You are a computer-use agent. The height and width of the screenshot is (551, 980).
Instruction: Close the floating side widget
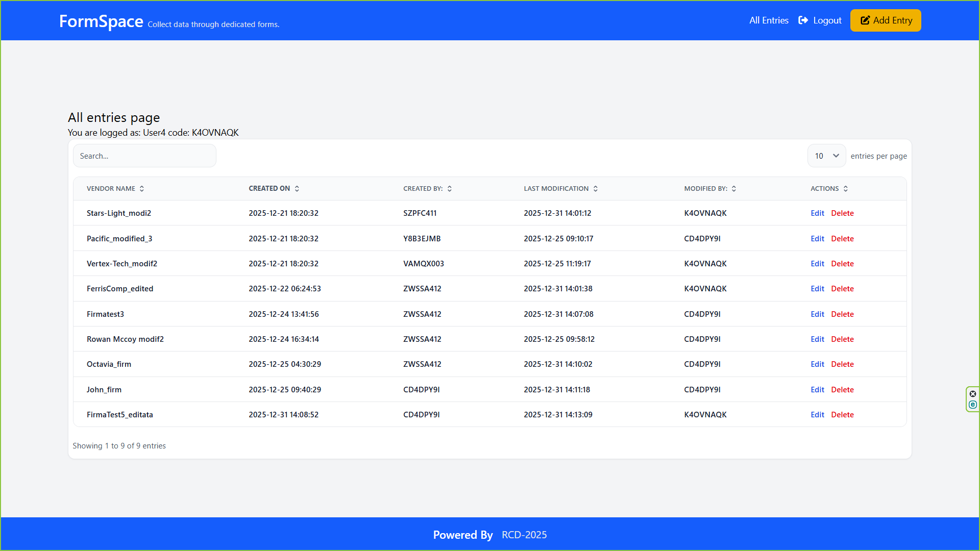point(973,394)
